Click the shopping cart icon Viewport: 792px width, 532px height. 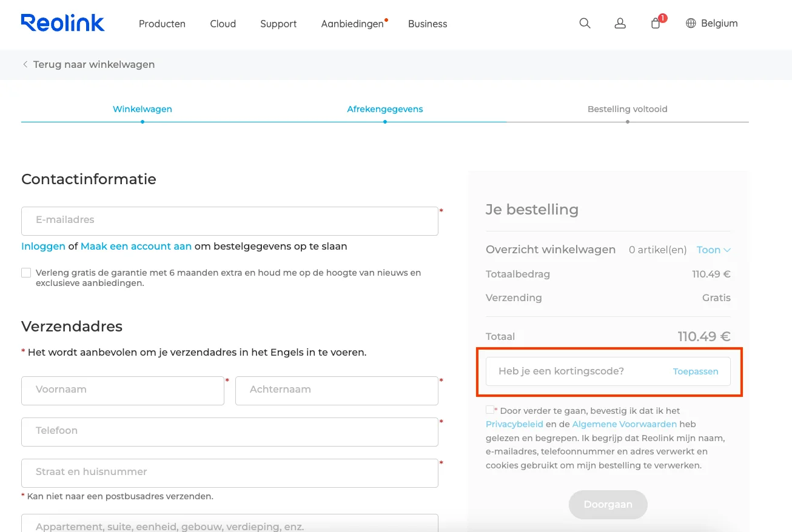[x=655, y=23]
